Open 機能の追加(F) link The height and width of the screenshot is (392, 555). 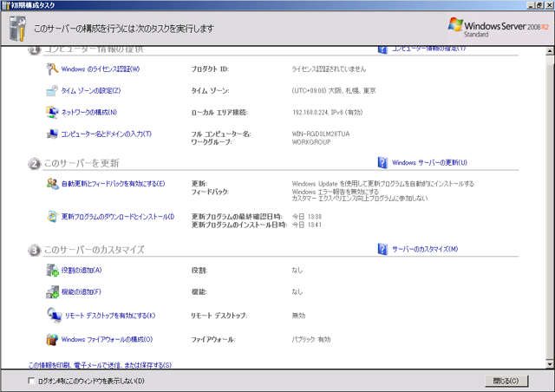point(81,291)
